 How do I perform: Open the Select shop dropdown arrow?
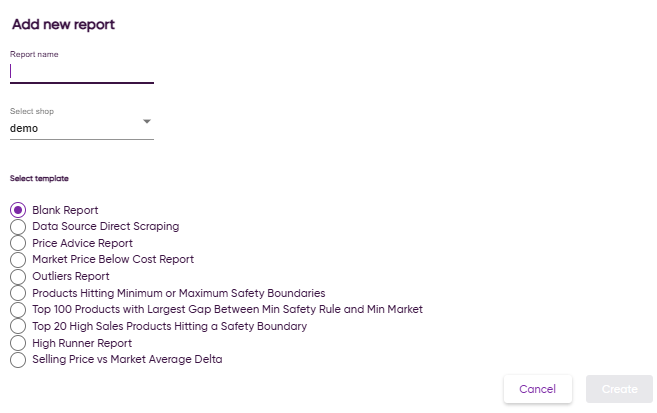(147, 121)
